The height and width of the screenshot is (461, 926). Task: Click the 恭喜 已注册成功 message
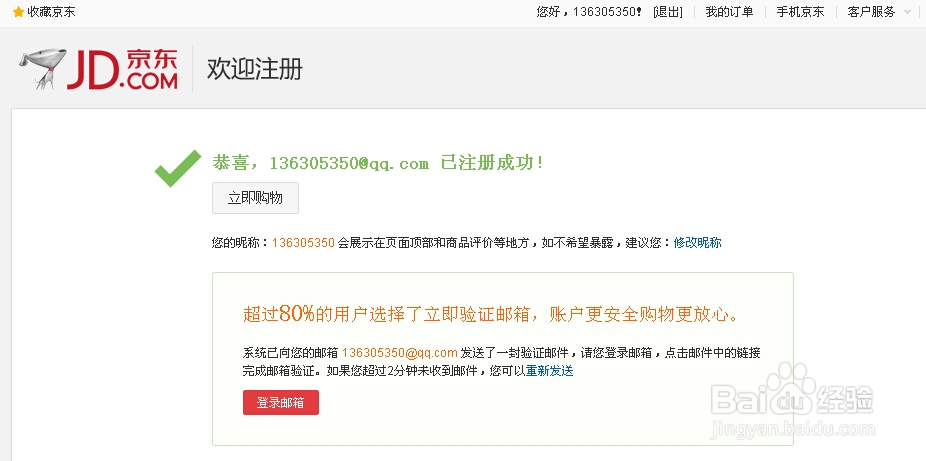point(377,164)
